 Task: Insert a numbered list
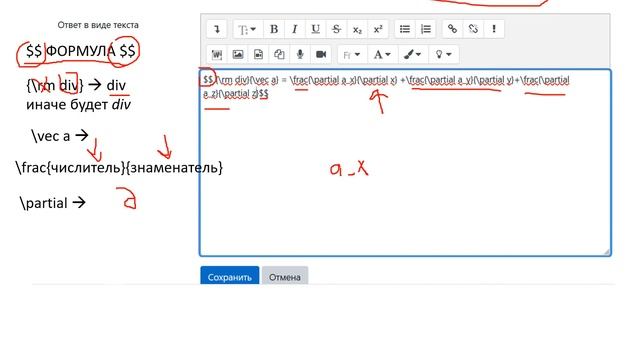pyautogui.click(x=426, y=29)
